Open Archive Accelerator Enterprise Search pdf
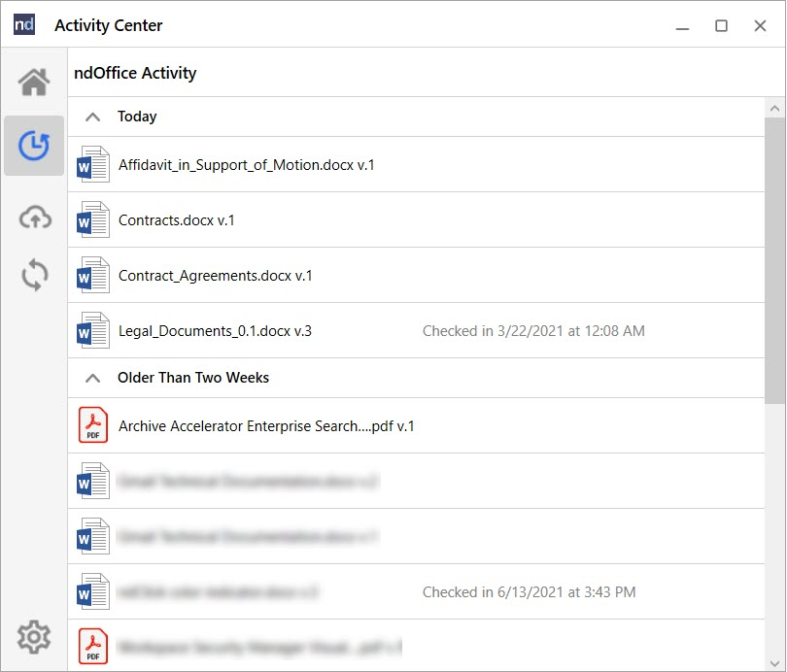 point(266,426)
